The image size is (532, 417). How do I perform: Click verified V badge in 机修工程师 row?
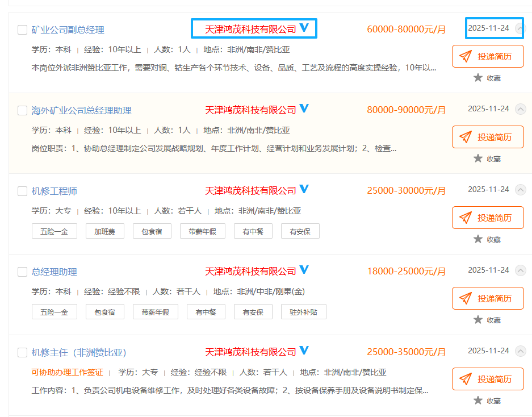(x=304, y=189)
